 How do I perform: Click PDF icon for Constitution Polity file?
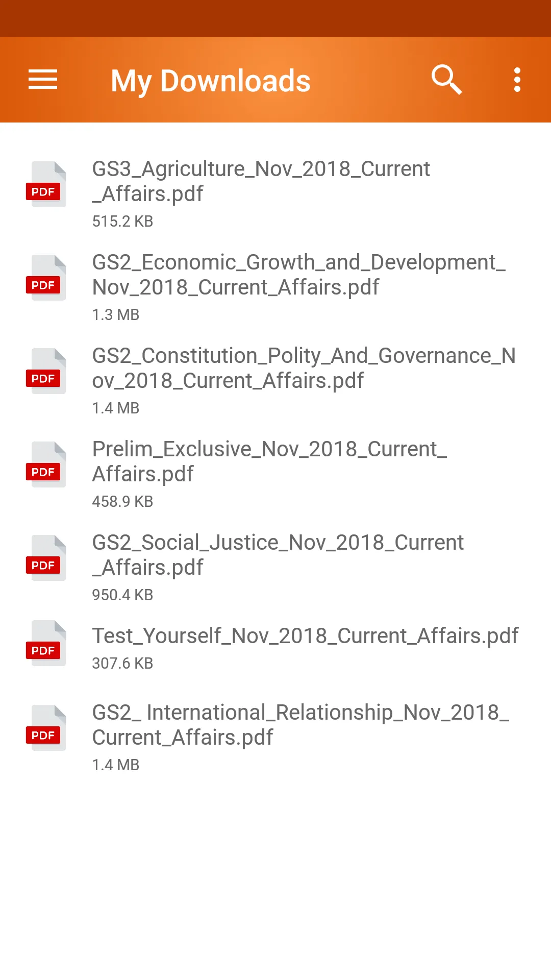(46, 371)
